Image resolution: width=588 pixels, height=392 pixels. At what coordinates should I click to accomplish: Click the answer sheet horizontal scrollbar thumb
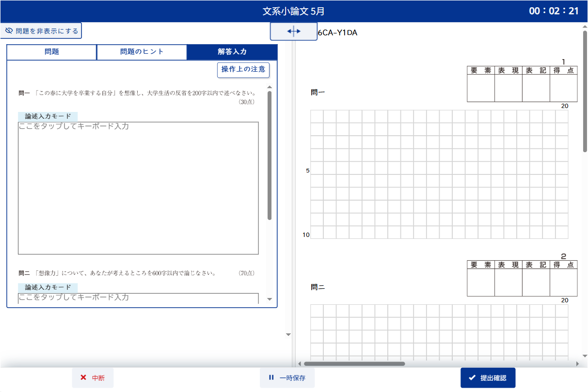pyautogui.click(x=354, y=363)
